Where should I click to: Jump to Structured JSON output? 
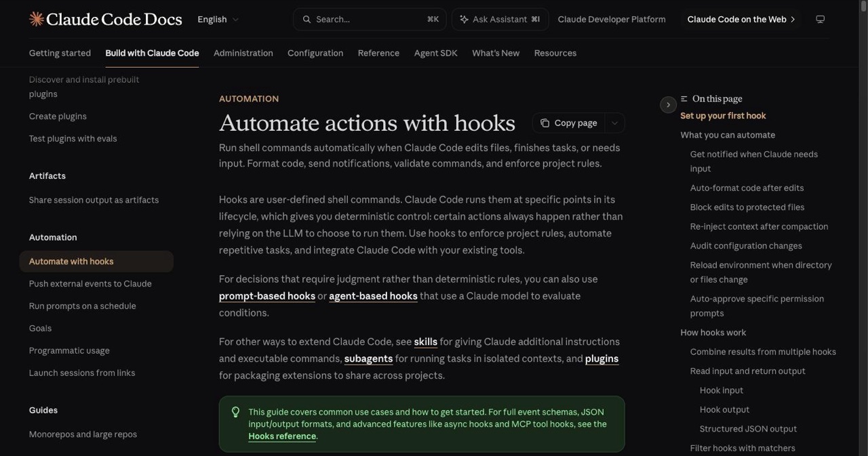748,429
